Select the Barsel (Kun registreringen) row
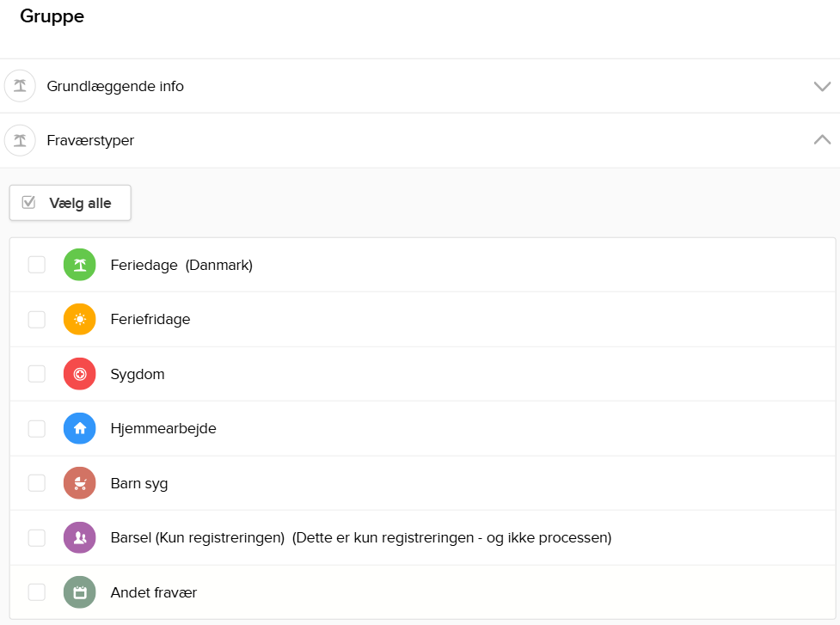Screen dimensions: 840x625 point(361,536)
